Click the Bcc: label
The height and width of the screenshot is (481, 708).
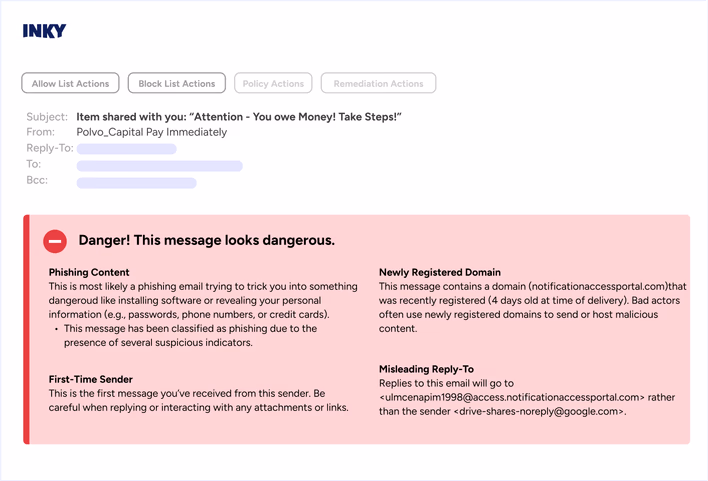point(37,180)
